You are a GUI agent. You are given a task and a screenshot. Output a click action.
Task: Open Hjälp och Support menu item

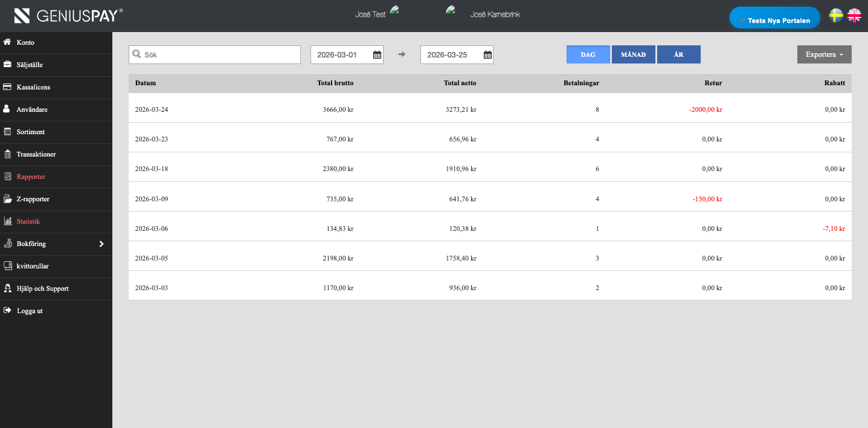(x=42, y=288)
